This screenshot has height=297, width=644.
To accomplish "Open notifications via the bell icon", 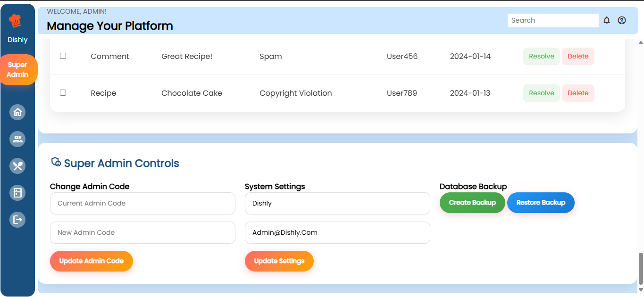I will 607,20.
